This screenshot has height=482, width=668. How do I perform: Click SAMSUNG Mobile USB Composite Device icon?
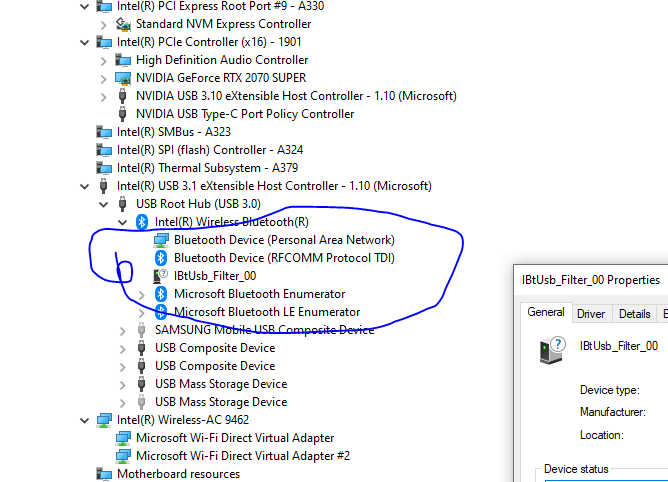tap(142, 330)
